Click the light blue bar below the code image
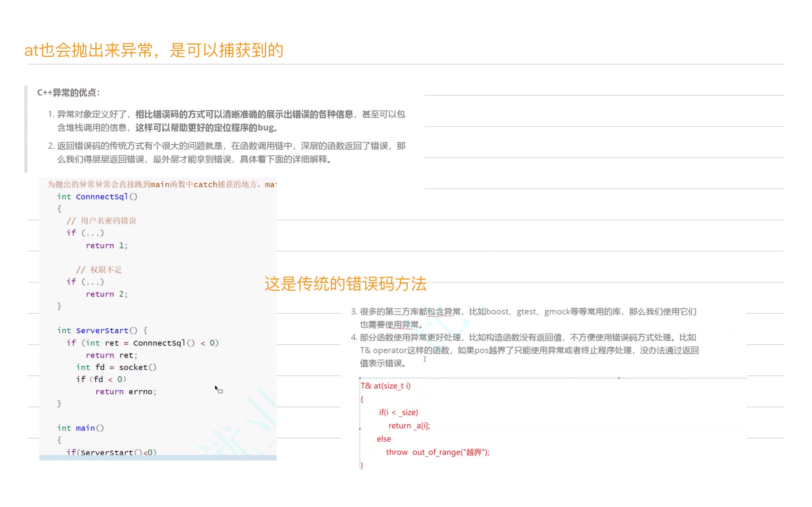This screenshot has width=812, height=507. pos(158,458)
